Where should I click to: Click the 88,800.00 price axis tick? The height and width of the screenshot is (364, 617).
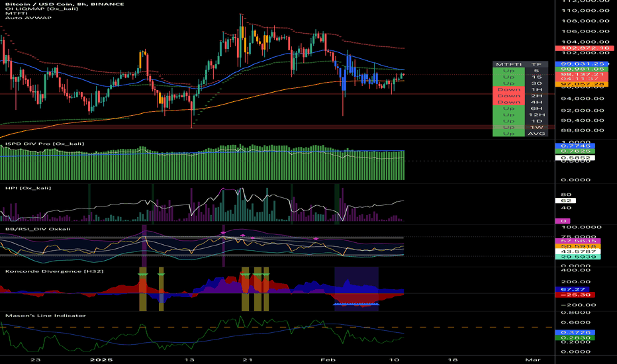(583, 130)
